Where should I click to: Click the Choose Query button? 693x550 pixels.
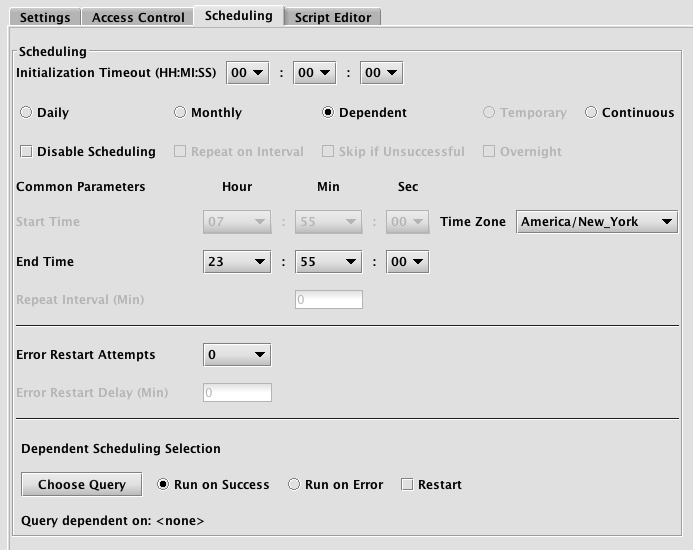point(82,485)
